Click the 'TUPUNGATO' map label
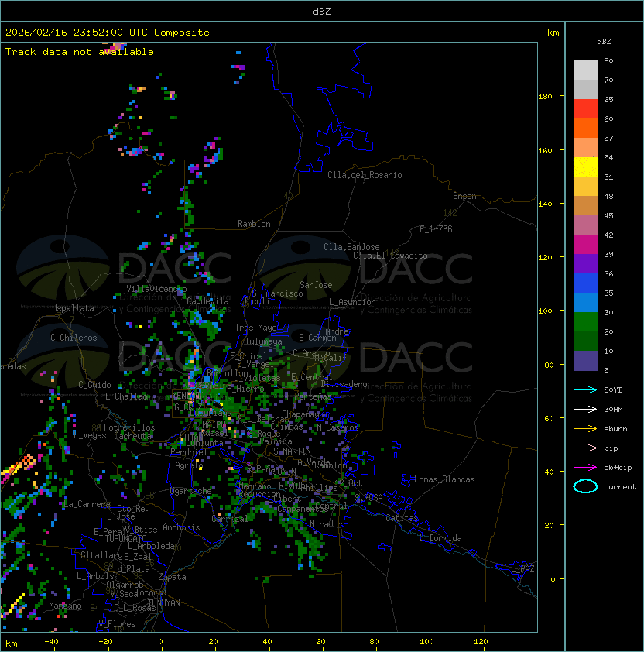 (x=125, y=538)
